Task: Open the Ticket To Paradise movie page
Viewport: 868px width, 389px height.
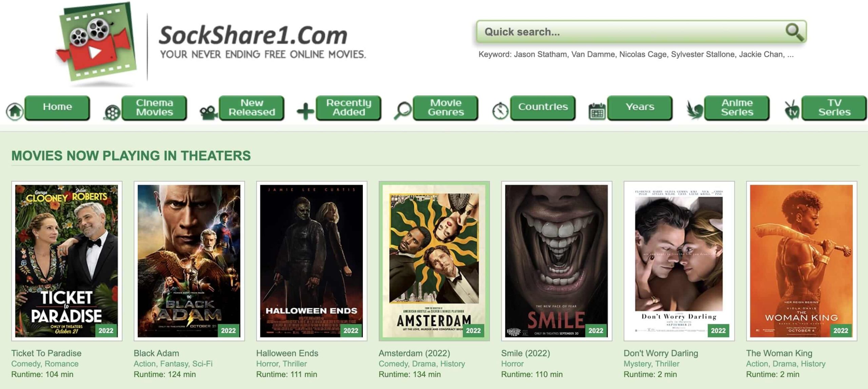Action: click(x=47, y=353)
